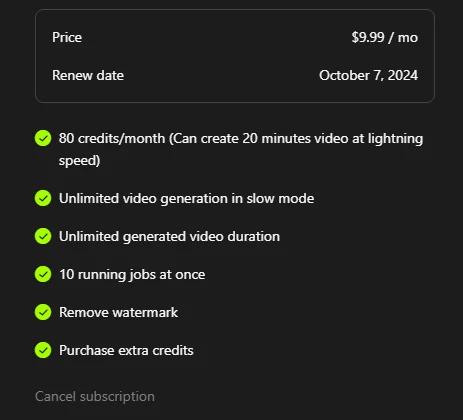The height and width of the screenshot is (420, 463).
Task: Click the 'Price' label in details card
Action: [67, 37]
